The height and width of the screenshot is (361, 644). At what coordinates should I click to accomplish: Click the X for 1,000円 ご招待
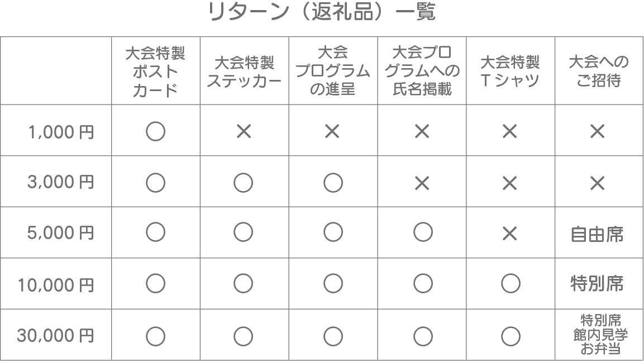pyautogui.click(x=598, y=131)
